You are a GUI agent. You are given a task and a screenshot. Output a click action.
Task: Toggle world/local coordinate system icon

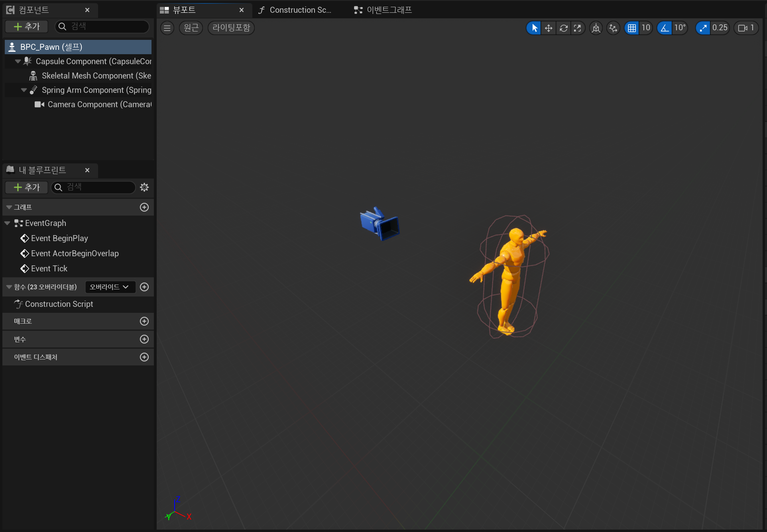596,28
